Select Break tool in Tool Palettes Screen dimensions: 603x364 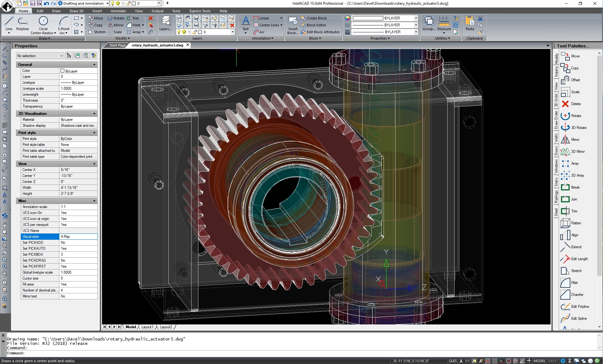[x=570, y=187]
